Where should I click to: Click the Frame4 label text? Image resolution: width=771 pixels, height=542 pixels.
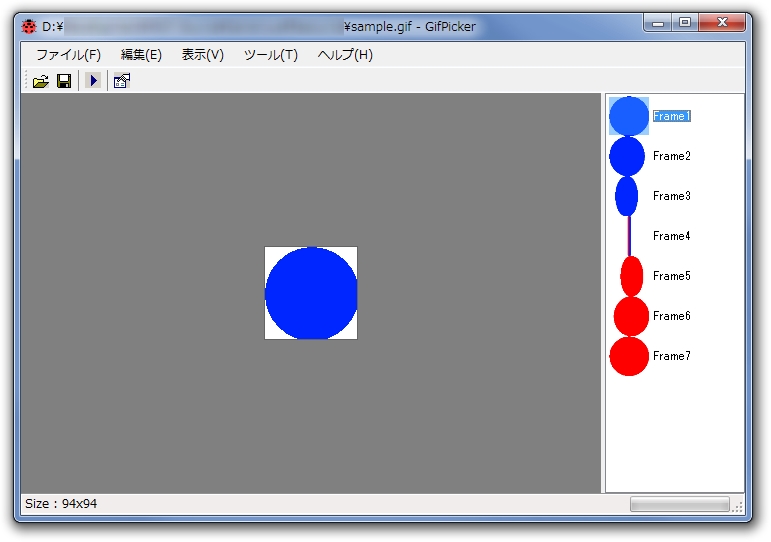point(672,236)
